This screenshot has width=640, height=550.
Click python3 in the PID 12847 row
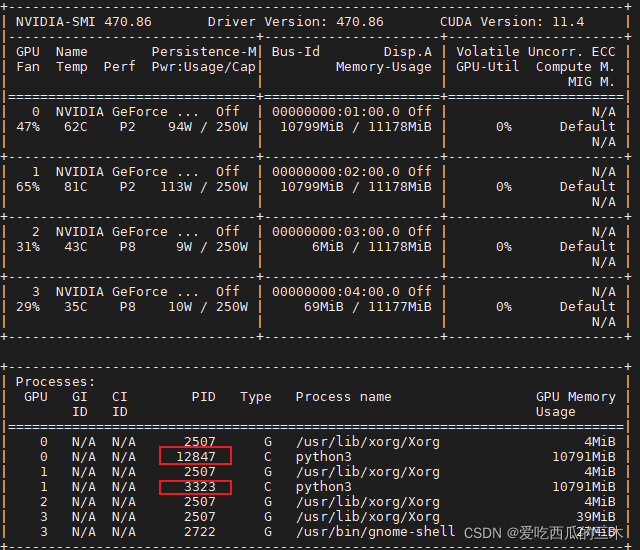324,457
